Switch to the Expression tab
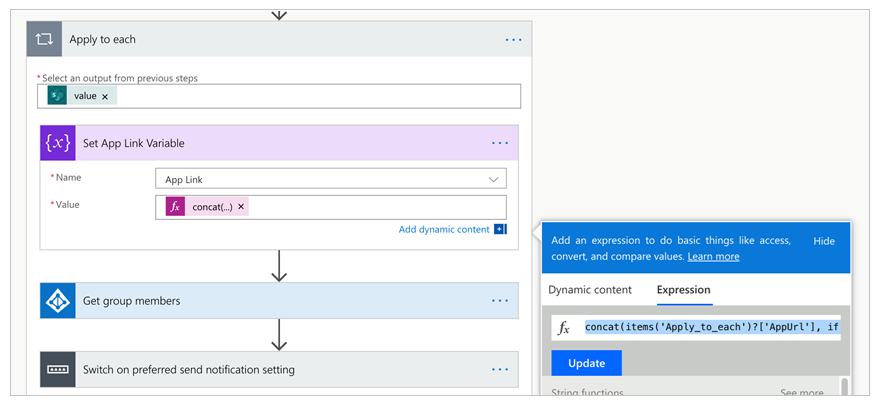 point(683,290)
